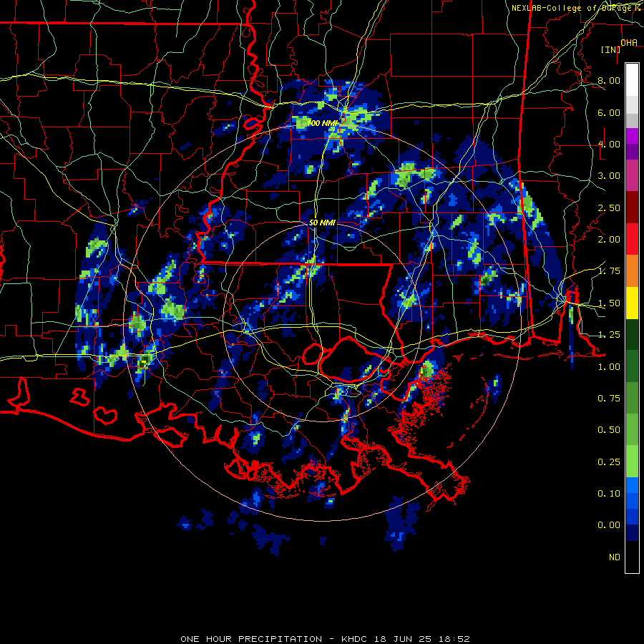Click the 0.10 legend value
Image resolution: width=644 pixels, height=644 pixels.
(x=609, y=494)
